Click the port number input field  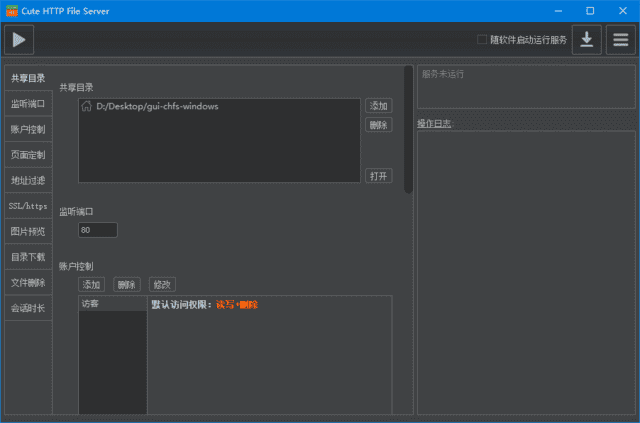click(97, 230)
